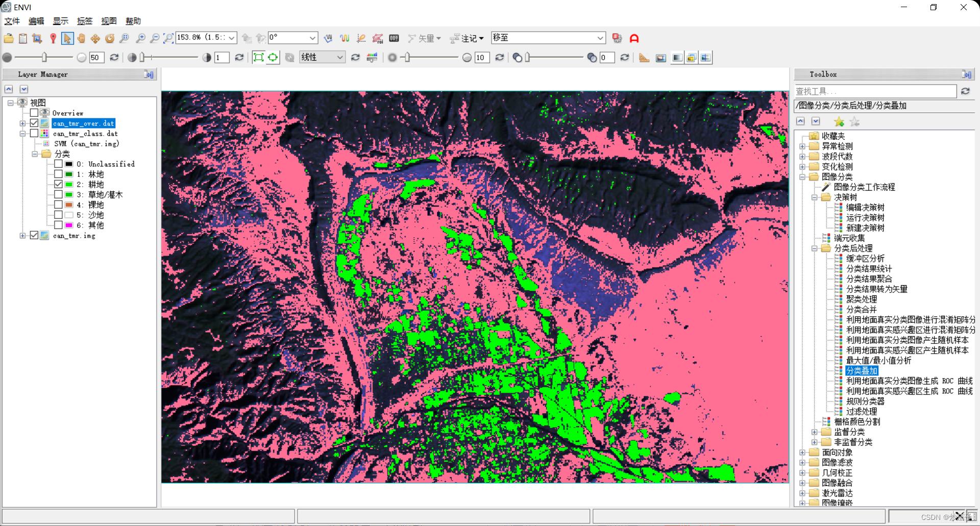
Task: Enable the can_tmr_class.dat layer checkbox
Action: pos(34,133)
